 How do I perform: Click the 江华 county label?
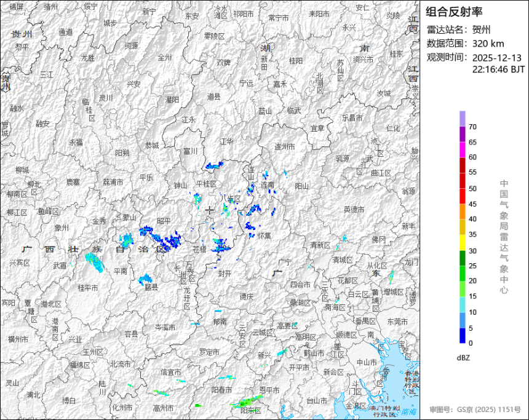226,141
